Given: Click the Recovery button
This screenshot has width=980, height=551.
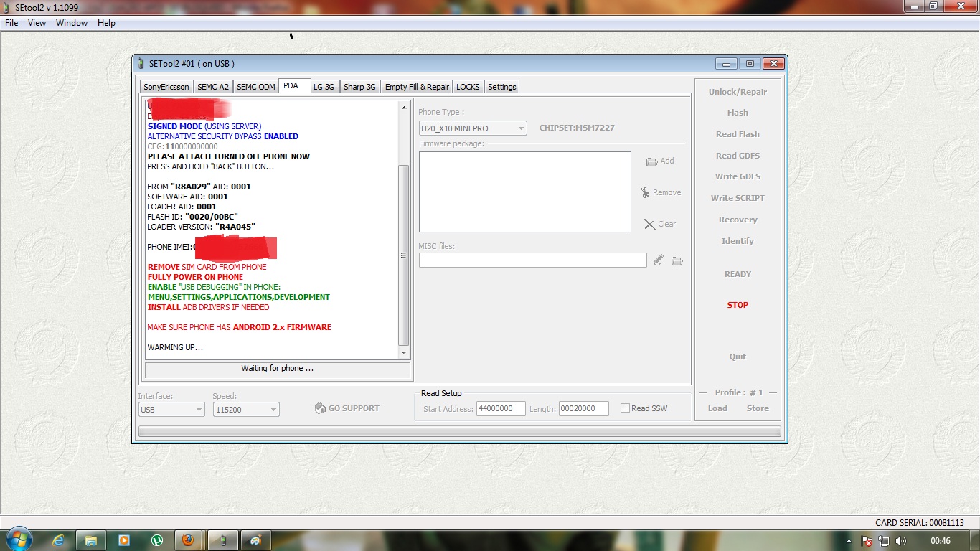Looking at the screenshot, I should [x=738, y=220].
